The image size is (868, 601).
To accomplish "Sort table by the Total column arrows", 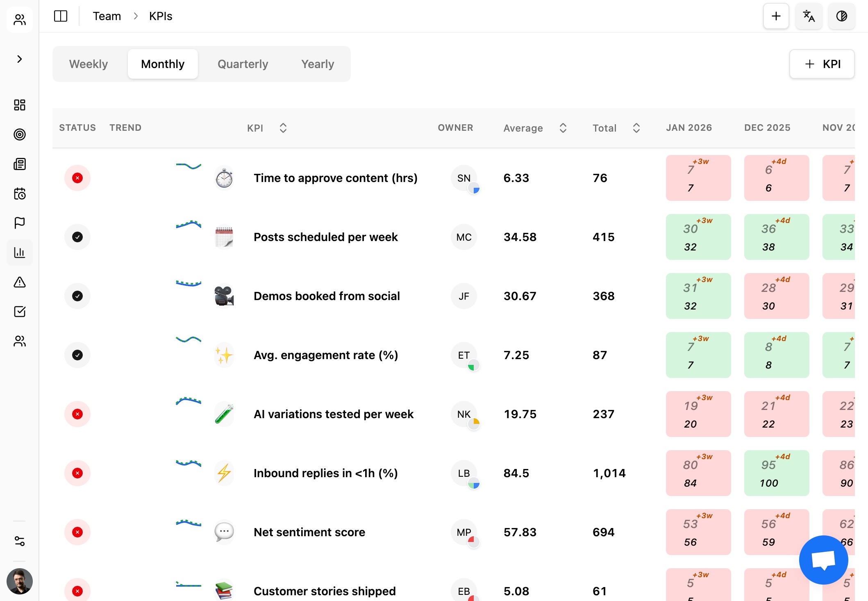I will [x=636, y=128].
